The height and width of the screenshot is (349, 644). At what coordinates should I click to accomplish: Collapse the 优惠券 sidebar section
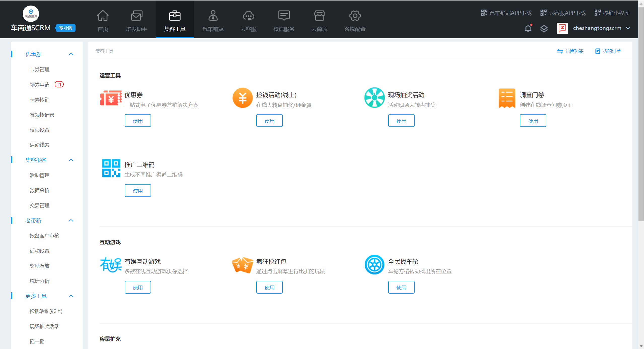coord(71,54)
